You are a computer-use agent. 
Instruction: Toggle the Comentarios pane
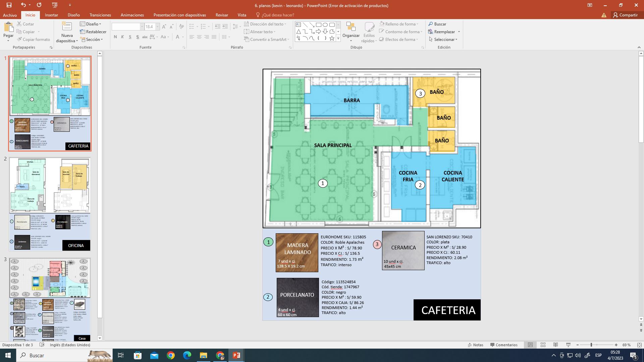tap(503, 345)
